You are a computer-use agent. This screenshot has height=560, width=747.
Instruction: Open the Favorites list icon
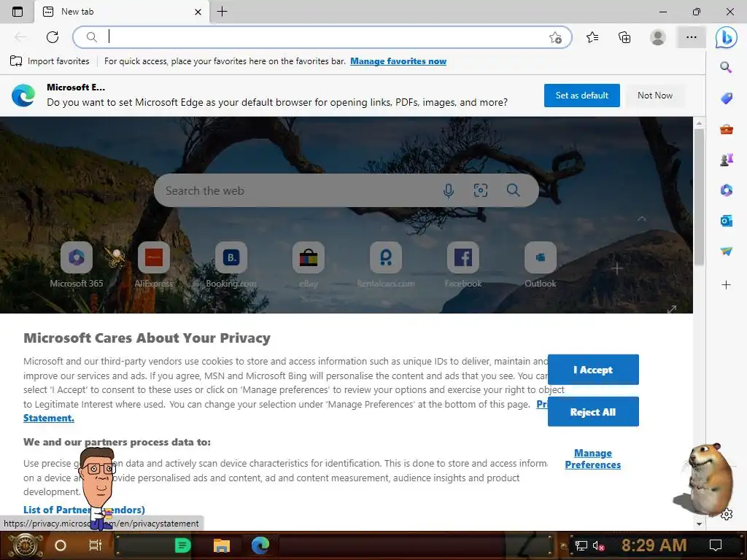click(592, 37)
